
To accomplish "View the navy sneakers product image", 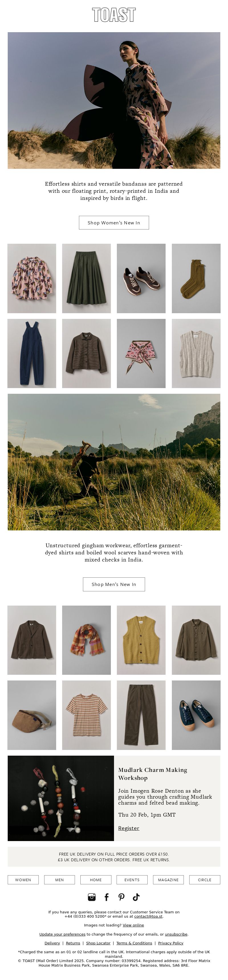I will pyautogui.click(x=196, y=715).
